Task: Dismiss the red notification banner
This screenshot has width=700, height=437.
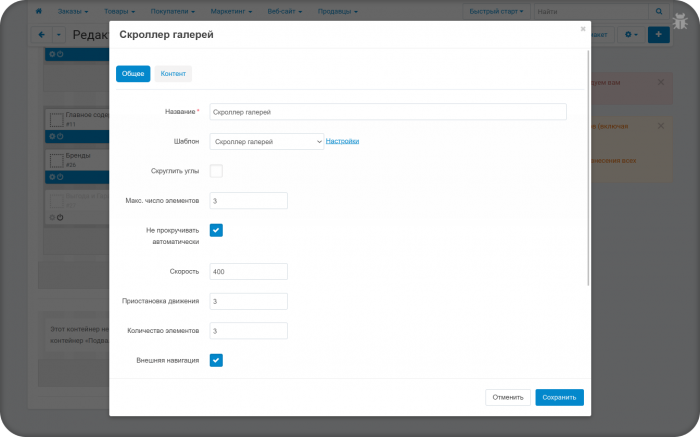Action: pyautogui.click(x=661, y=82)
